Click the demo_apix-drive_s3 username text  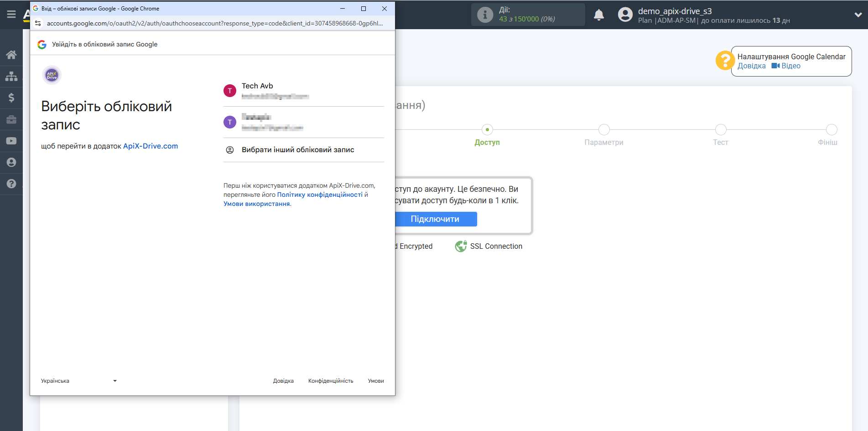coord(675,11)
